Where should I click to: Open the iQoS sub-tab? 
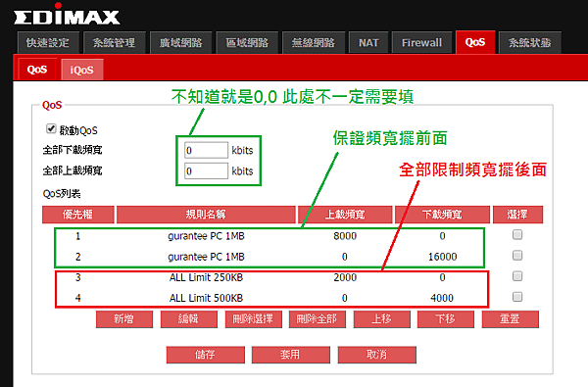[x=81, y=70]
